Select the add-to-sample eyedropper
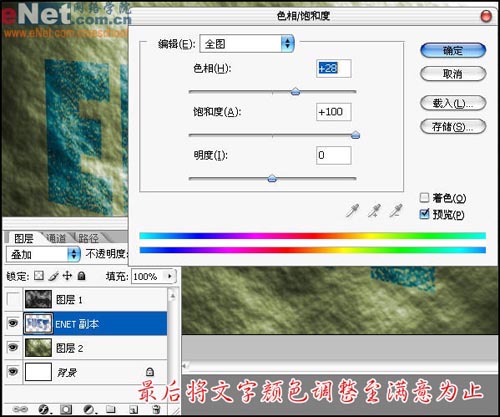The height and width of the screenshot is (417, 500). tap(375, 210)
